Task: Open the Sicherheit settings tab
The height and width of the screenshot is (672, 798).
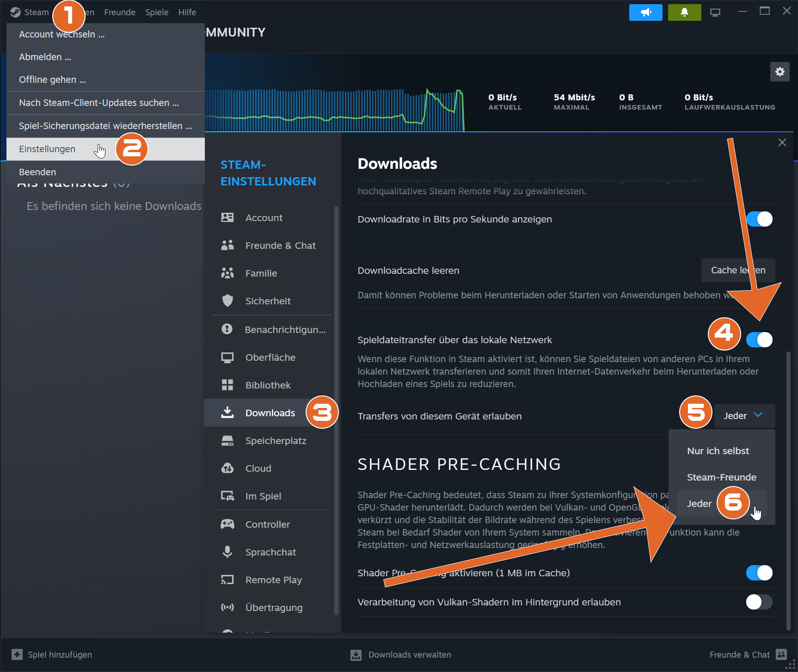Action: (x=268, y=301)
